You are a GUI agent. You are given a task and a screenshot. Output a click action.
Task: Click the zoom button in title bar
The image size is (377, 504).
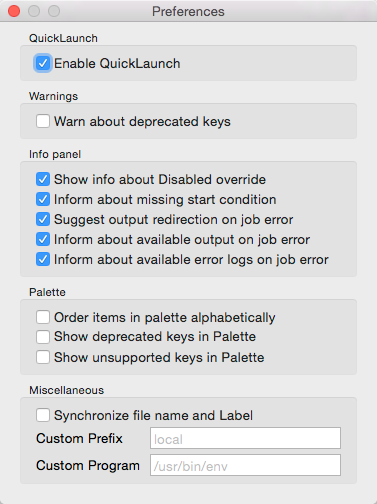54,11
